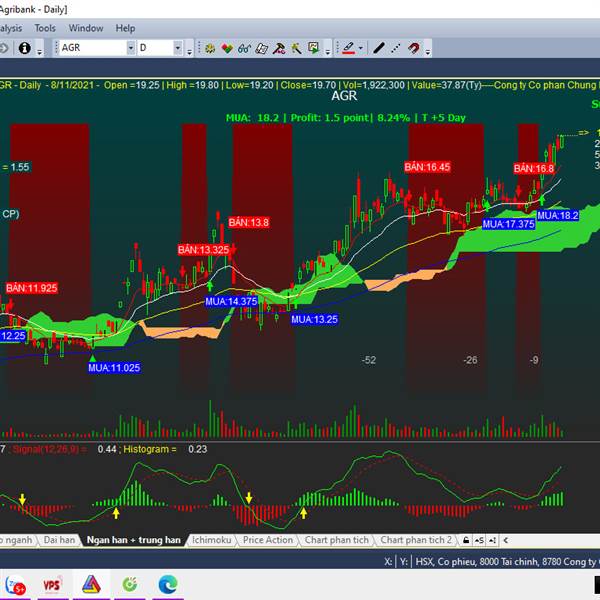Click the blue glasses explore icon
This screenshot has height=600, width=600.
click(245, 48)
